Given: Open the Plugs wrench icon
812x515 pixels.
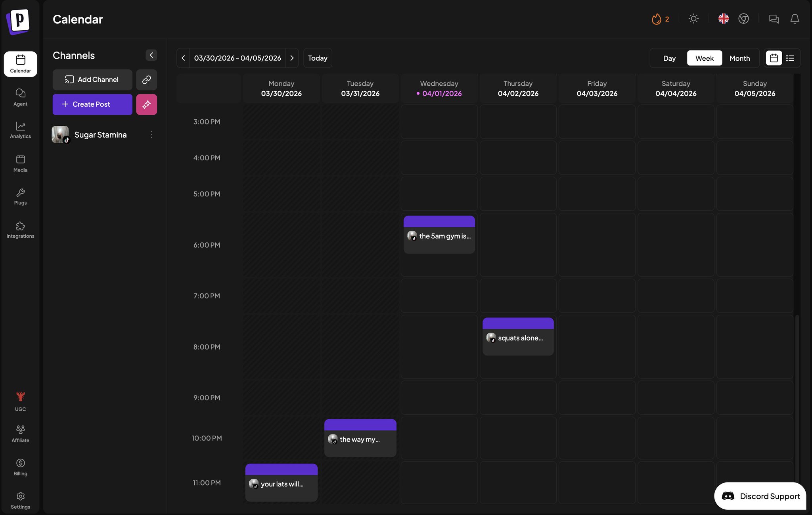Looking at the screenshot, I should 20,197.
